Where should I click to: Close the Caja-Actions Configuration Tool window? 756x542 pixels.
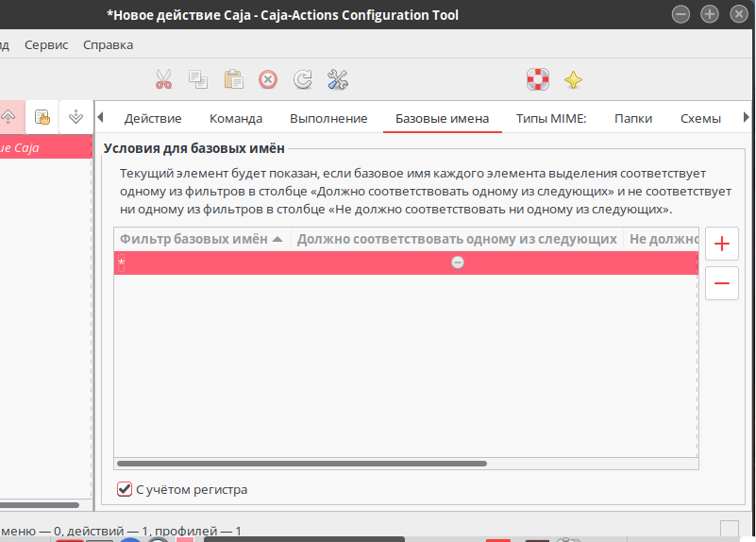[739, 14]
